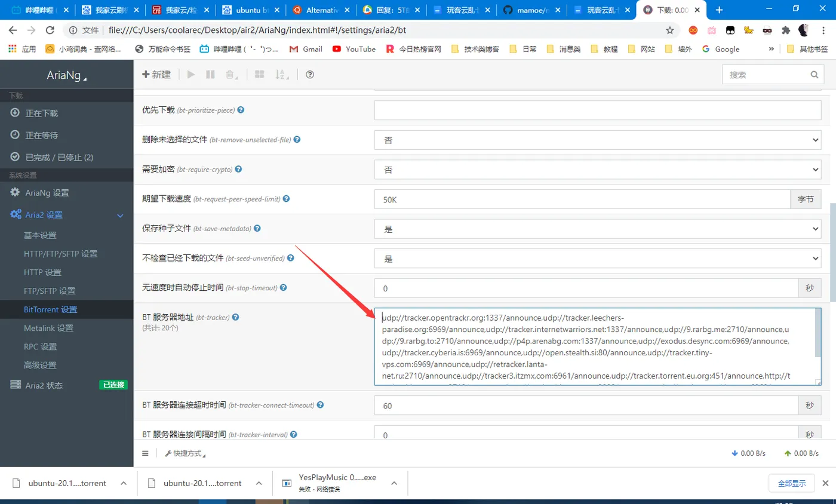Open menu for YesPlayMusic exe download

tap(393, 483)
